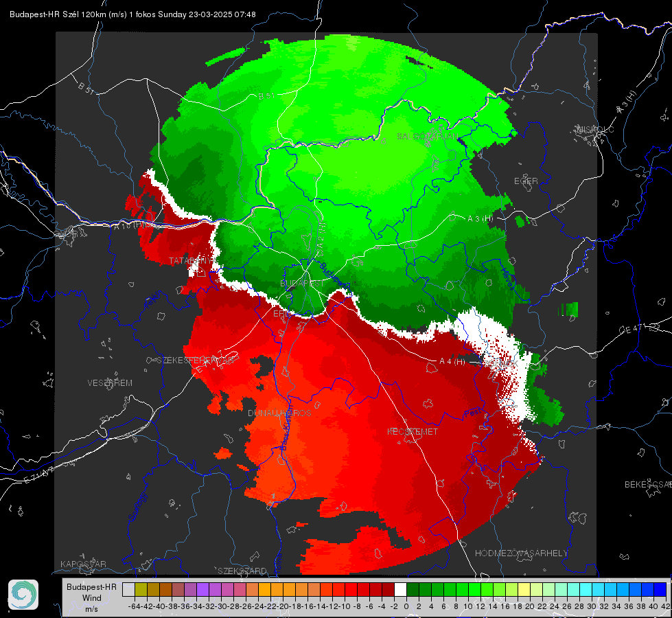This screenshot has width=672, height=618.
Task: Click the grey BUDAPEST city label
Action: pyautogui.click(x=303, y=284)
